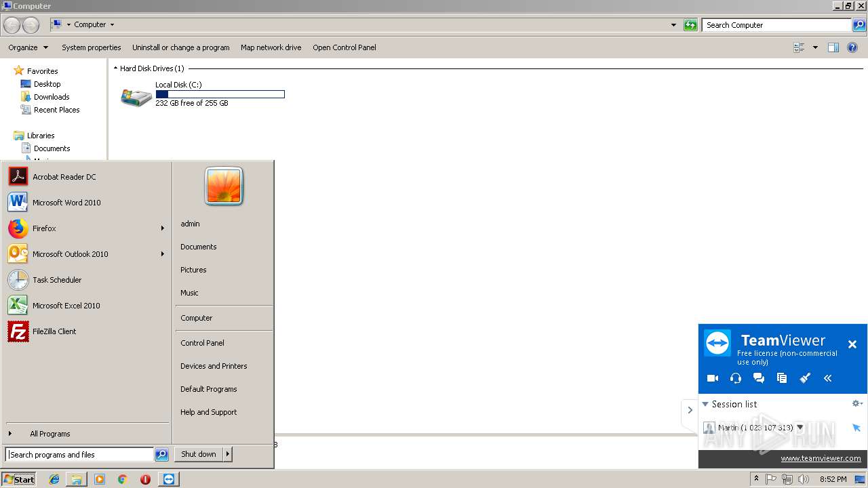Click the TeamViewer logo
This screenshot has width=868, height=488.
pos(717,343)
